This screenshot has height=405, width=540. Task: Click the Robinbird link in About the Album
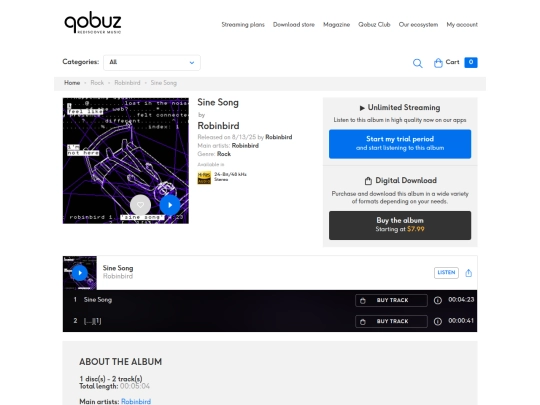136,402
